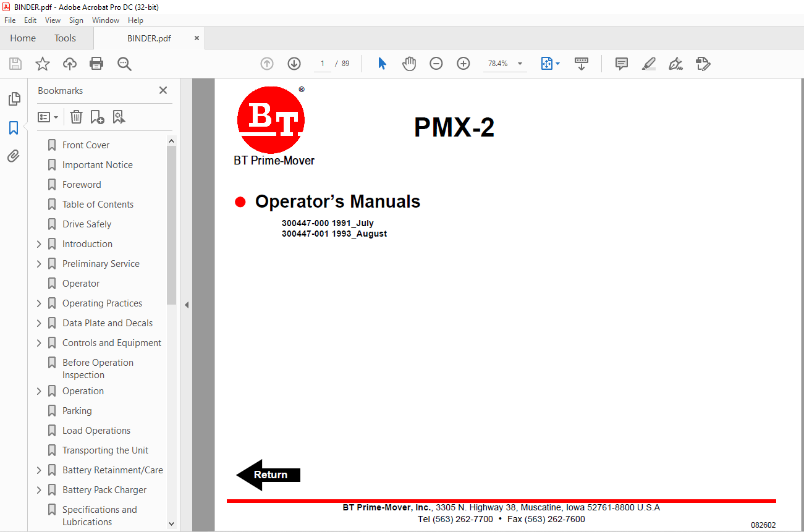Select the Highlight text tool
The height and width of the screenshot is (532, 804).
pos(648,64)
